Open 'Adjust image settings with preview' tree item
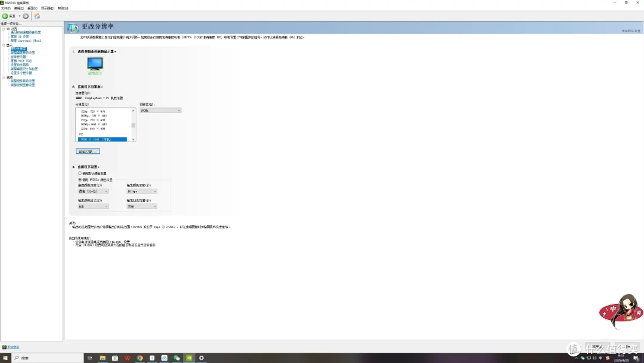 (x=26, y=32)
